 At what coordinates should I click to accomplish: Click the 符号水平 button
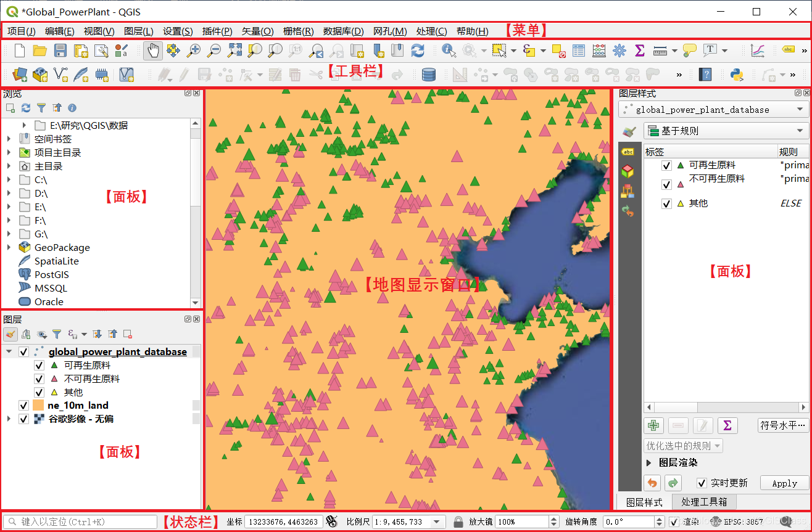point(783,425)
